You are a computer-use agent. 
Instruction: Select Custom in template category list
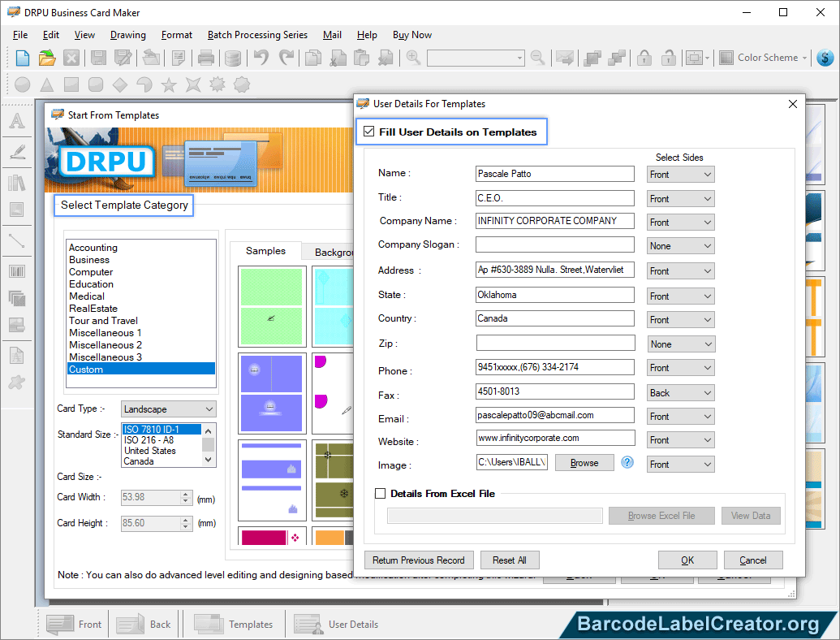click(141, 370)
